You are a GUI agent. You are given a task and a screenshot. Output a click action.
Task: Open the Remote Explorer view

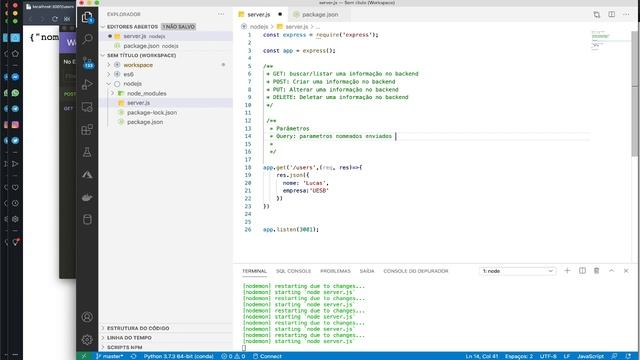tap(87, 107)
